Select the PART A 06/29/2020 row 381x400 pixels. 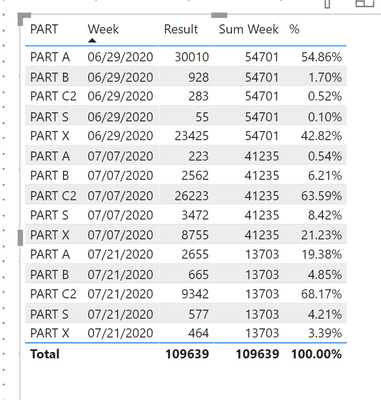coord(186,57)
